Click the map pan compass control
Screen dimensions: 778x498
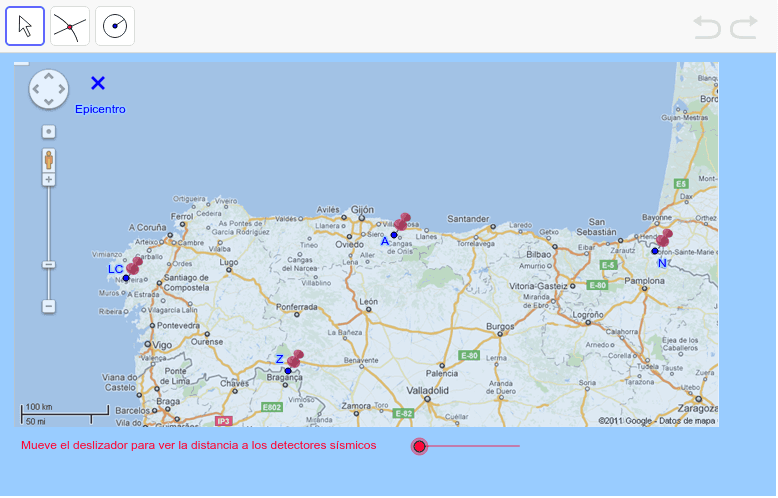49,89
